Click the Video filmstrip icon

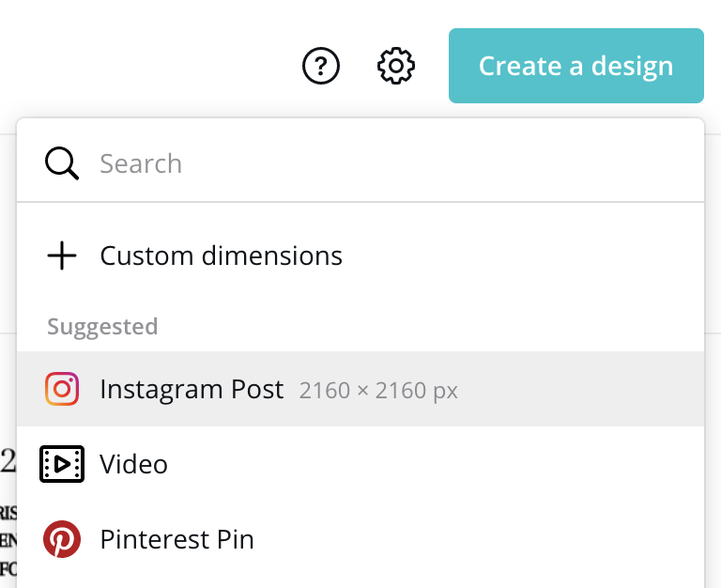pos(62,464)
